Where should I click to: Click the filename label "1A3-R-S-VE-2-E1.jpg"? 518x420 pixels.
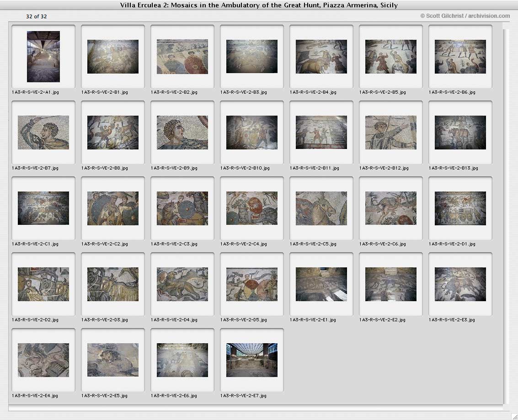click(x=313, y=320)
